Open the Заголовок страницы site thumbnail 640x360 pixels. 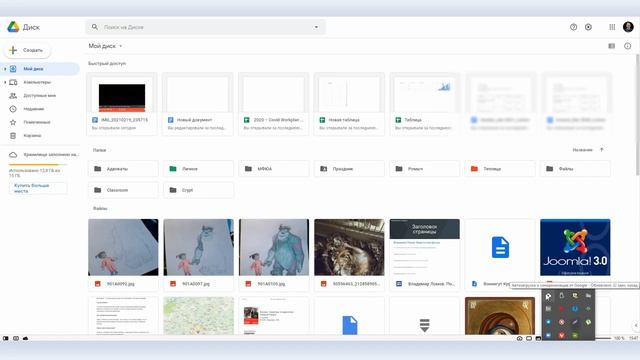click(x=424, y=247)
